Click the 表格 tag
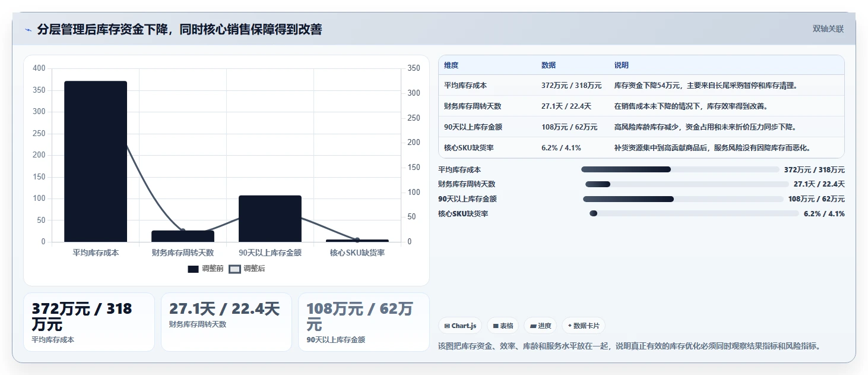The image size is (868, 375). pyautogui.click(x=503, y=326)
